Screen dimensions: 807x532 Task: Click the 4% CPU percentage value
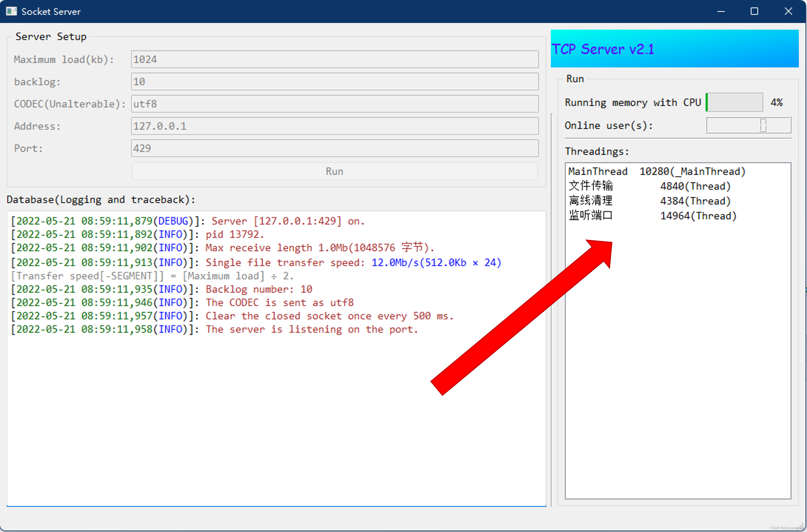click(776, 102)
